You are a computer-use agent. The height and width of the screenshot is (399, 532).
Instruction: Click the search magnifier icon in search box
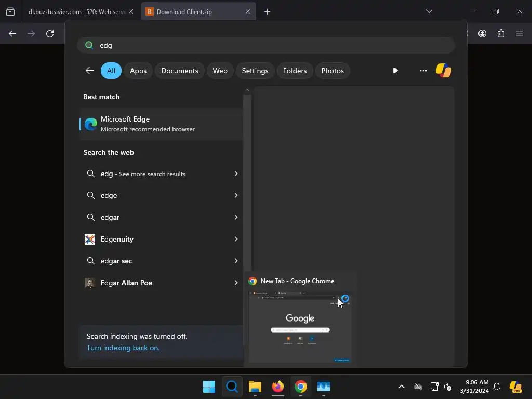point(89,45)
